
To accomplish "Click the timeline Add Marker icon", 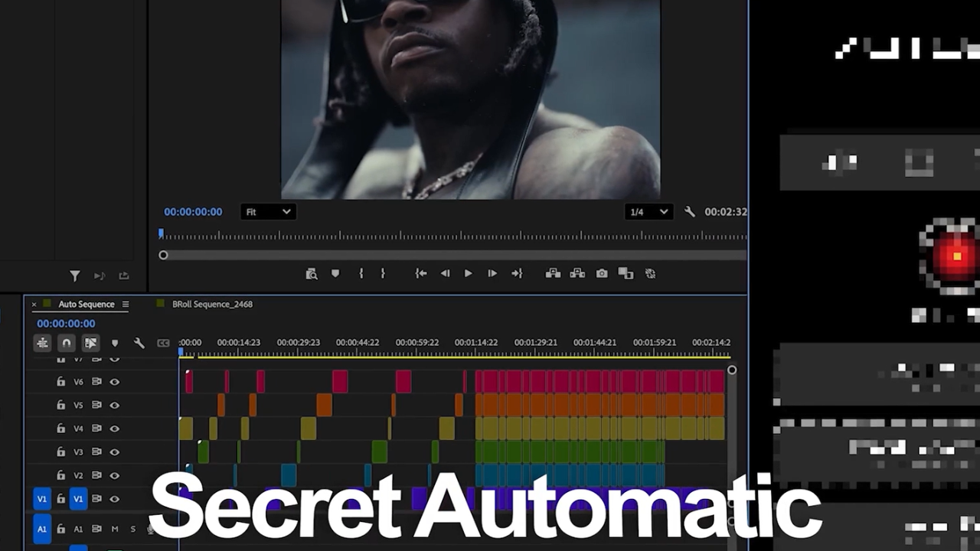I will [x=115, y=343].
